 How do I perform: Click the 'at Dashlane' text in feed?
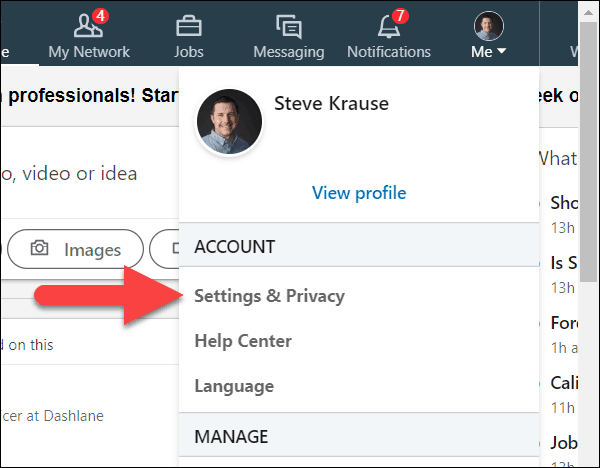65,416
